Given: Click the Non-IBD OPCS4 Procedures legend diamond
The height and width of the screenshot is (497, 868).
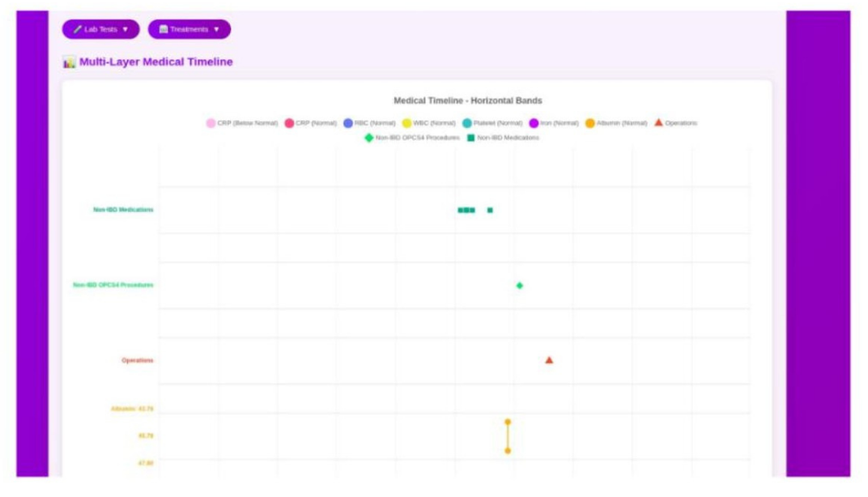Looking at the screenshot, I should 369,138.
